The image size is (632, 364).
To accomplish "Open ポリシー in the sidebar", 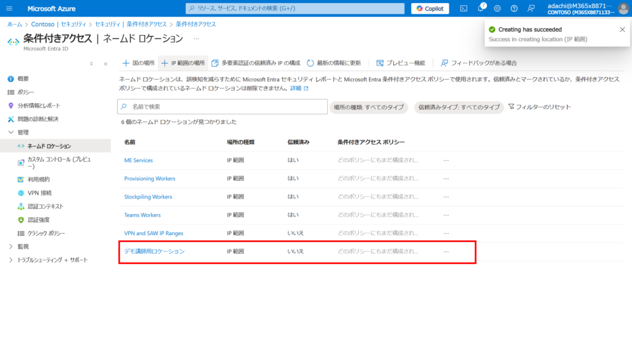I will [21, 93].
